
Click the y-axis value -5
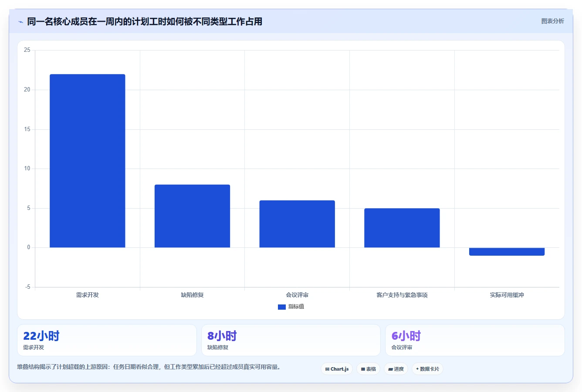click(28, 287)
